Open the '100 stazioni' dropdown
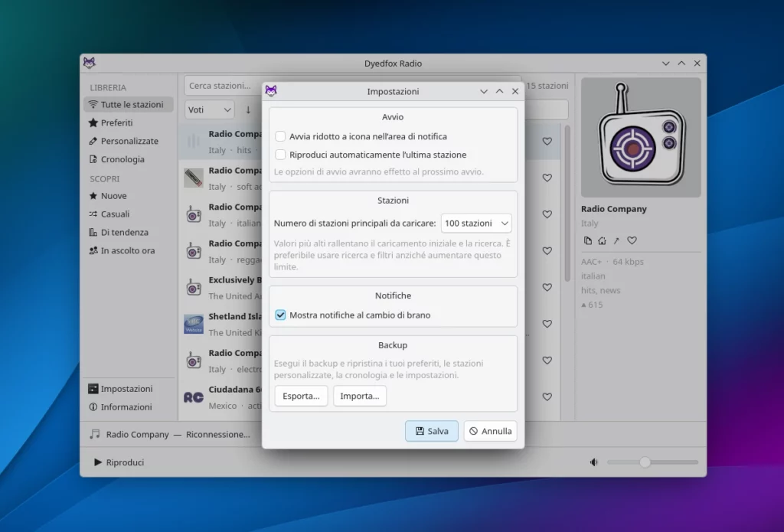Screen dimensions: 784x532 [476, 223]
